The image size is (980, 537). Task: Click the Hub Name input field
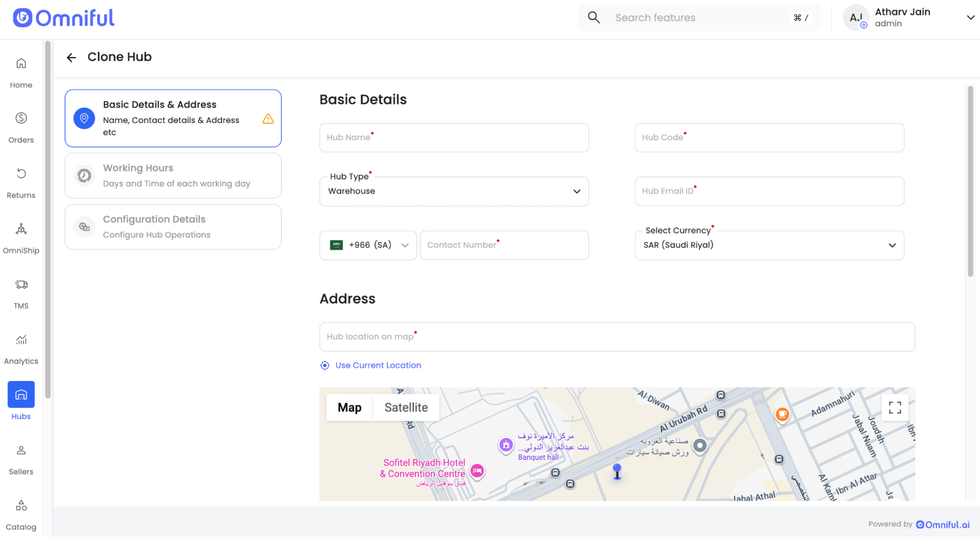(453, 138)
